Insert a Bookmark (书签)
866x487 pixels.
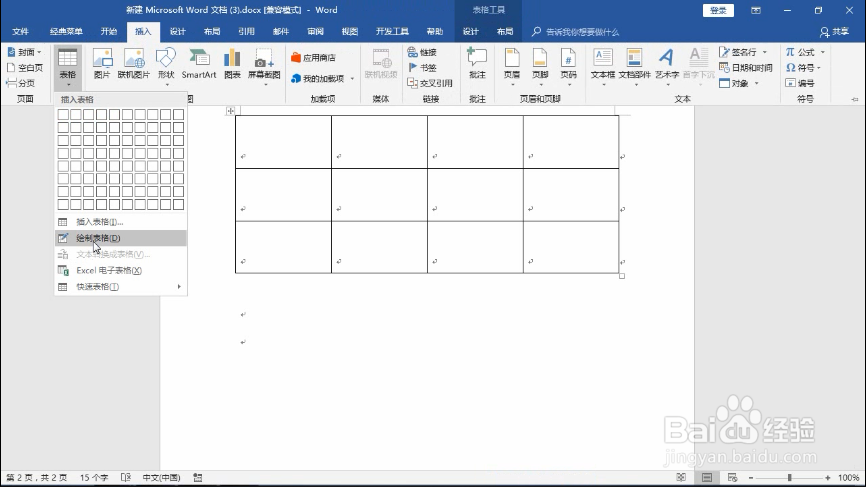point(422,67)
